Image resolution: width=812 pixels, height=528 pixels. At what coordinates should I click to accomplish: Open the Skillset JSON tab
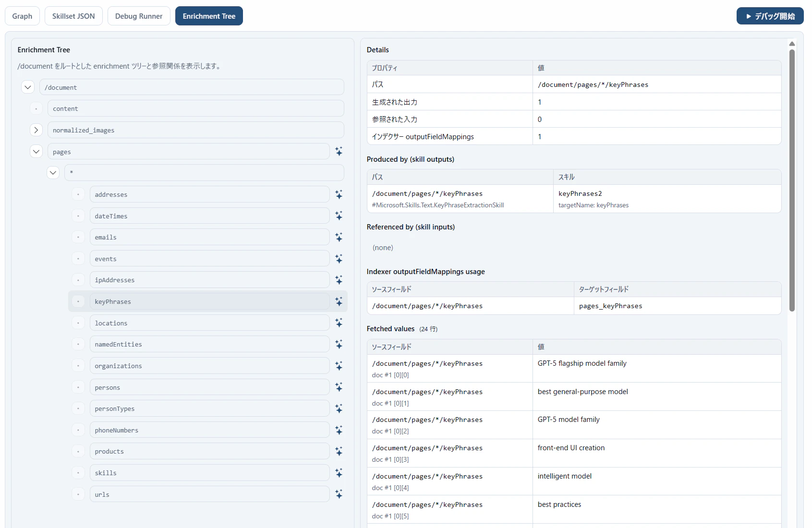(73, 16)
